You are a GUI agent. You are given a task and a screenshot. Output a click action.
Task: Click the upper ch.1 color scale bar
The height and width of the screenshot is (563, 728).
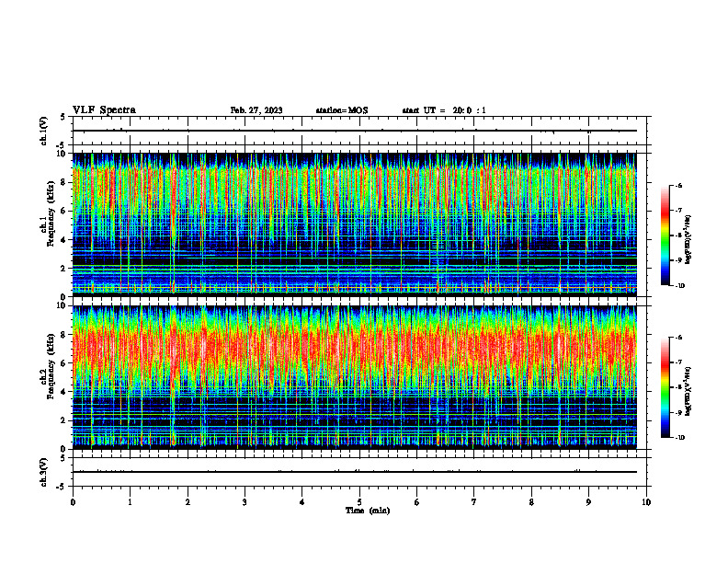pyautogui.click(x=665, y=236)
